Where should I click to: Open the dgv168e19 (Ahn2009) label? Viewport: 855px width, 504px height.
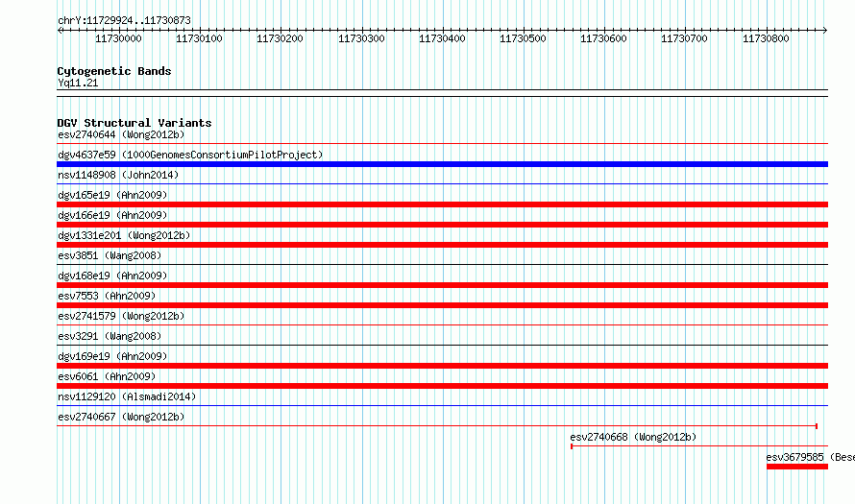[x=112, y=276]
